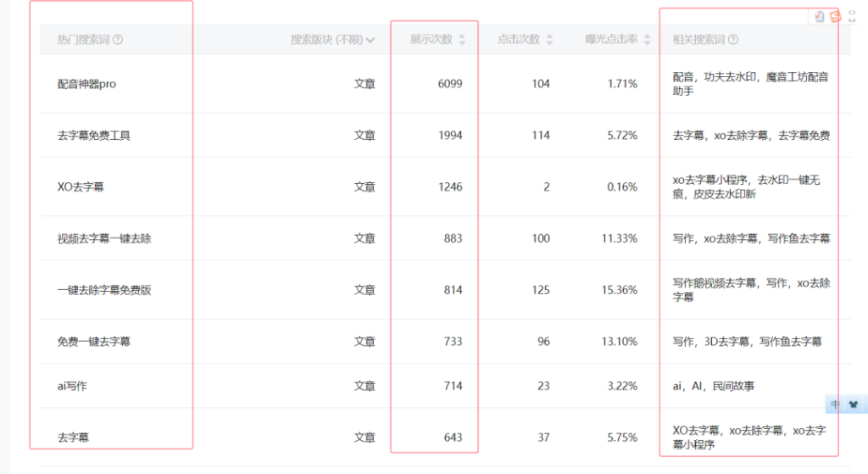Viewport: 868px width, 474px height.
Task: Click the help icon beside 相关搜索词
Action: 733,40
